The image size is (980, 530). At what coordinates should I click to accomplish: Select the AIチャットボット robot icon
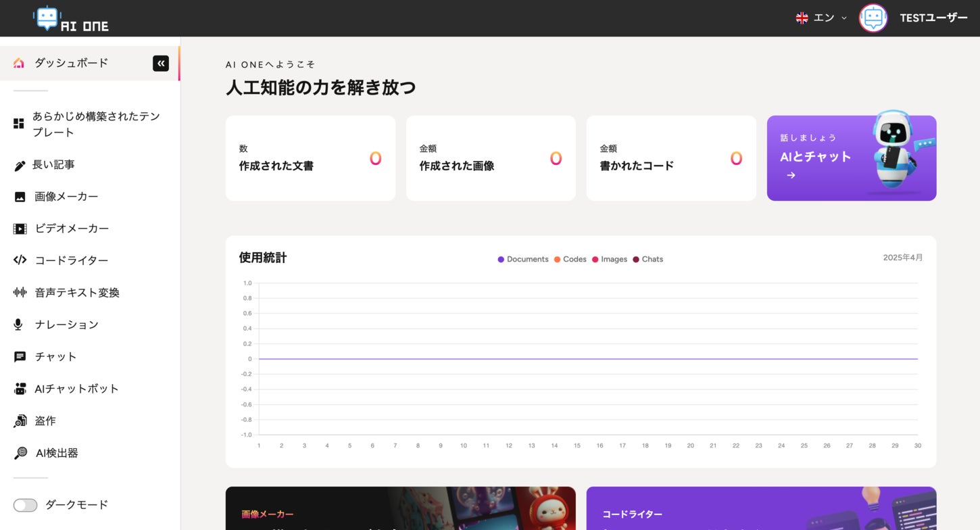click(20, 389)
